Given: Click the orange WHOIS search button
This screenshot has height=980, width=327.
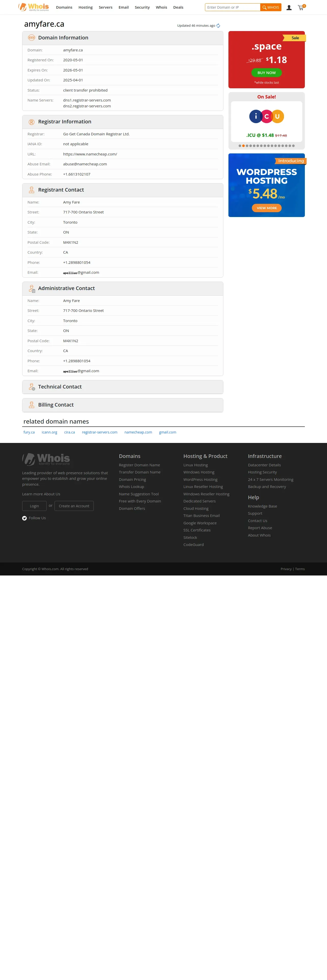Looking at the screenshot, I should coord(271,7).
